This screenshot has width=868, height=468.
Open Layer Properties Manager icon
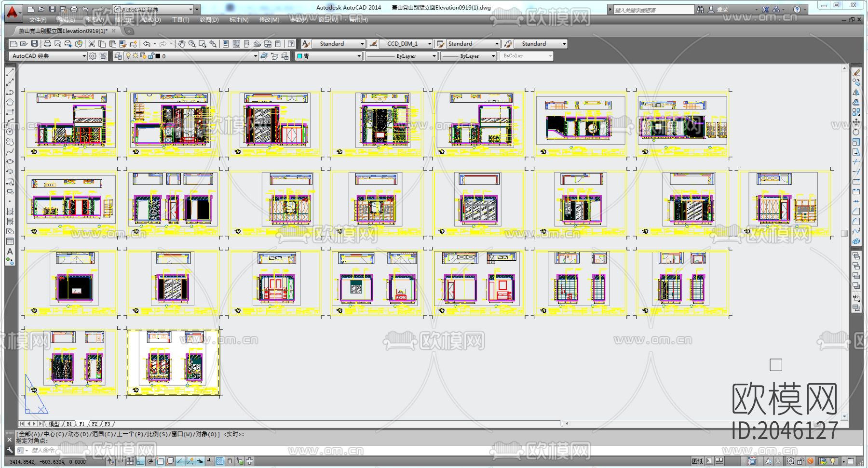(118, 56)
